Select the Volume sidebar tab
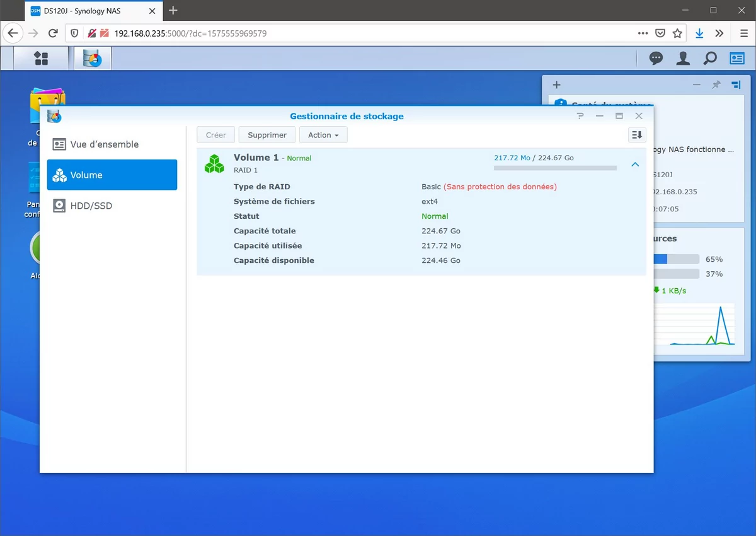The height and width of the screenshot is (536, 756). (112, 175)
